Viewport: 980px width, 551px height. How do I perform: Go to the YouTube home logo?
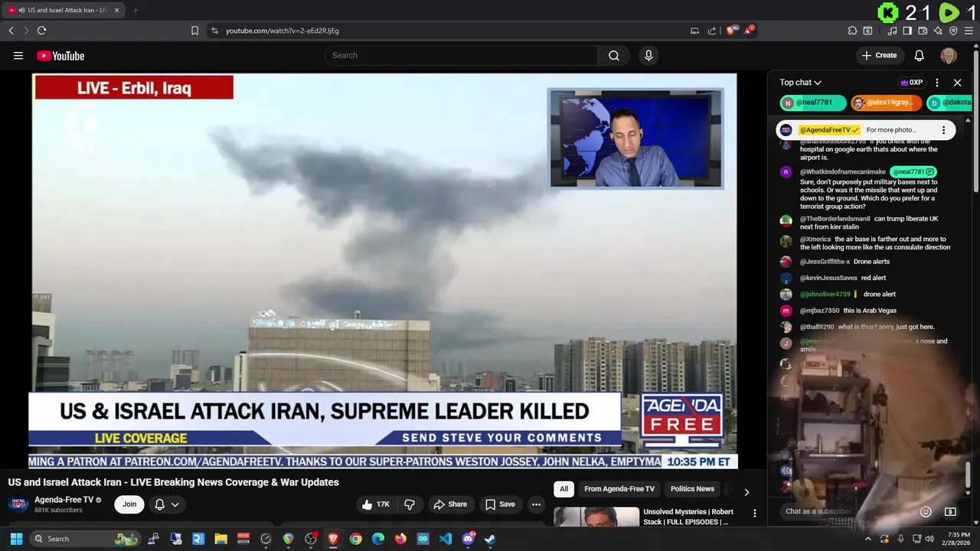60,56
